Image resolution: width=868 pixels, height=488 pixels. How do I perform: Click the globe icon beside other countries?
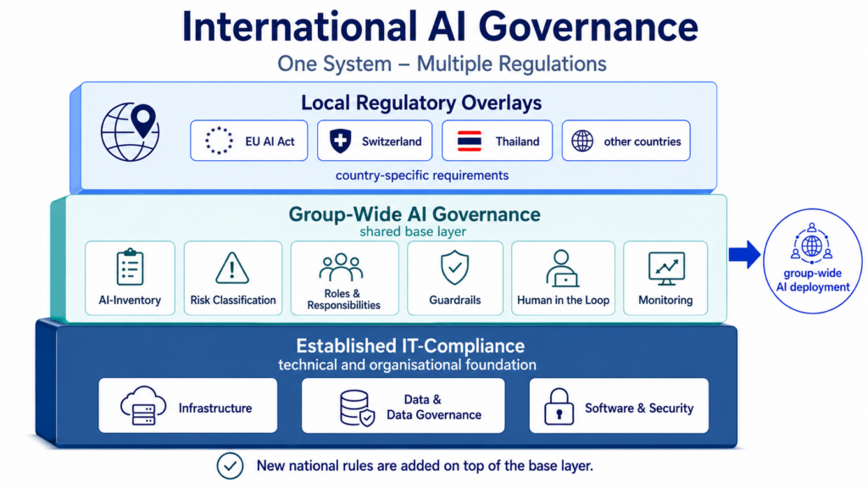(x=582, y=141)
